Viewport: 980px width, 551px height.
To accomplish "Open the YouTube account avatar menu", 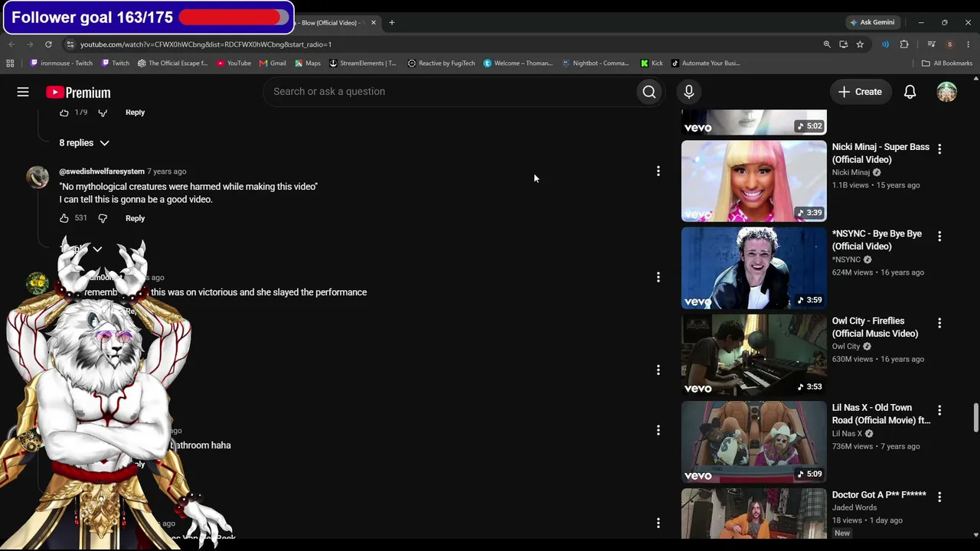I will pyautogui.click(x=947, y=92).
